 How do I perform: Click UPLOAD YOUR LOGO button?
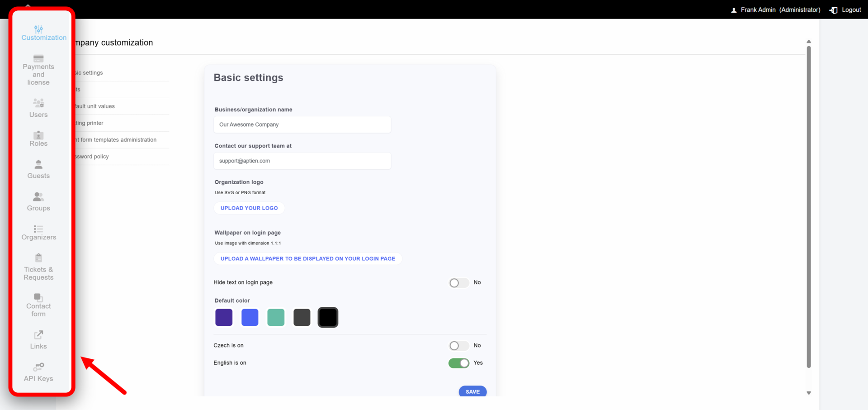pyautogui.click(x=249, y=208)
